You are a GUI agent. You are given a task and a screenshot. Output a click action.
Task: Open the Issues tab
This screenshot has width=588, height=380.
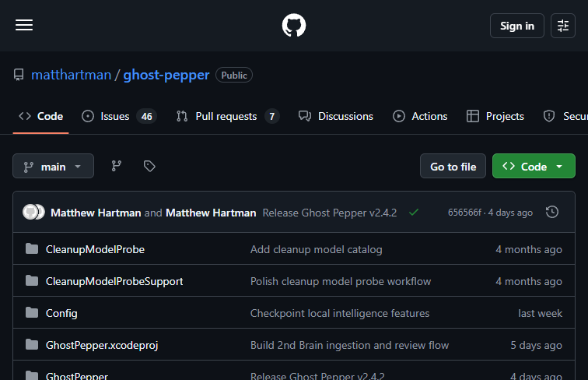point(119,116)
